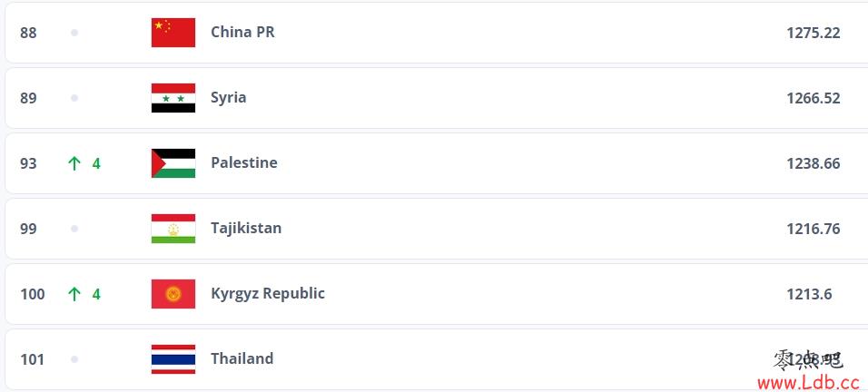
Task: Click the no-change dot beside rank 99
Action: click(x=74, y=229)
